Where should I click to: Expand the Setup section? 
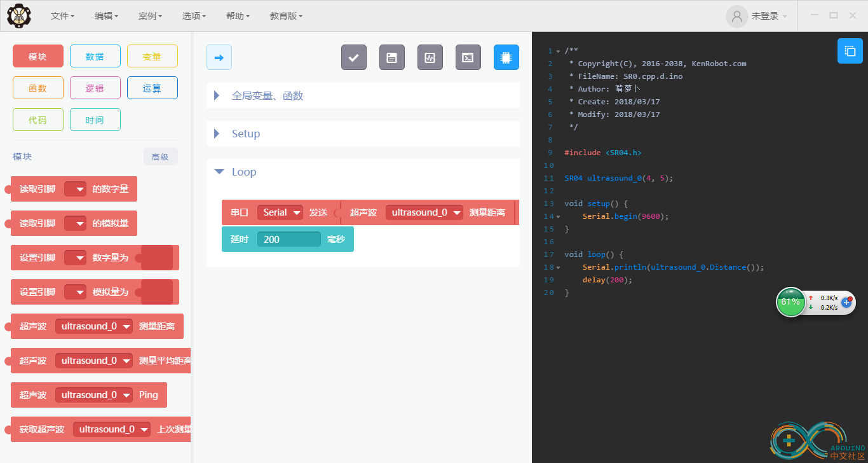pyautogui.click(x=363, y=134)
